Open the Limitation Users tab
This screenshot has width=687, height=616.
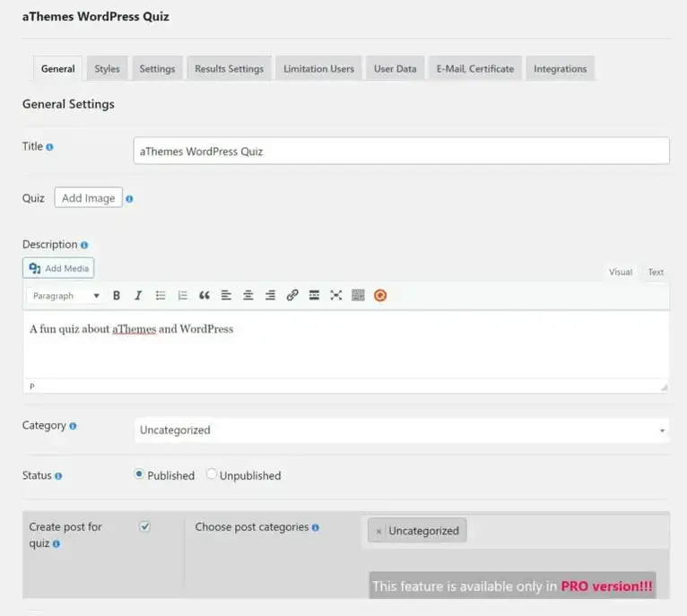(318, 69)
